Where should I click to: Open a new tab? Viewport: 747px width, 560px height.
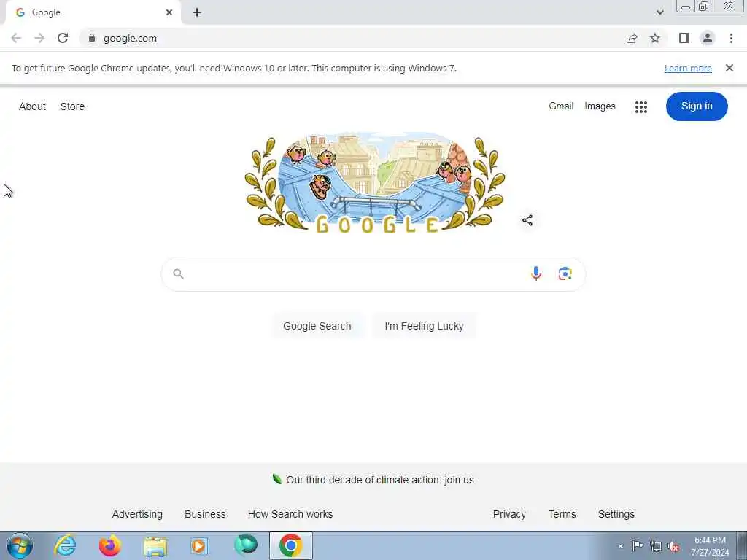(197, 12)
